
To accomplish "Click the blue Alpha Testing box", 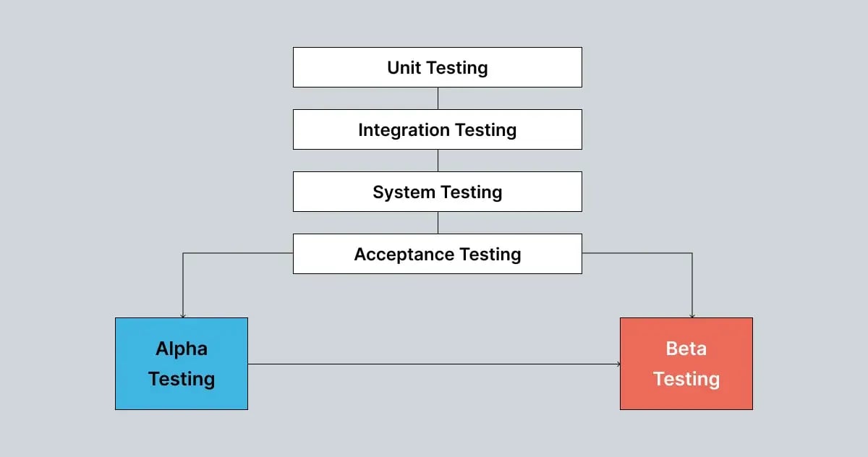I will [x=182, y=364].
